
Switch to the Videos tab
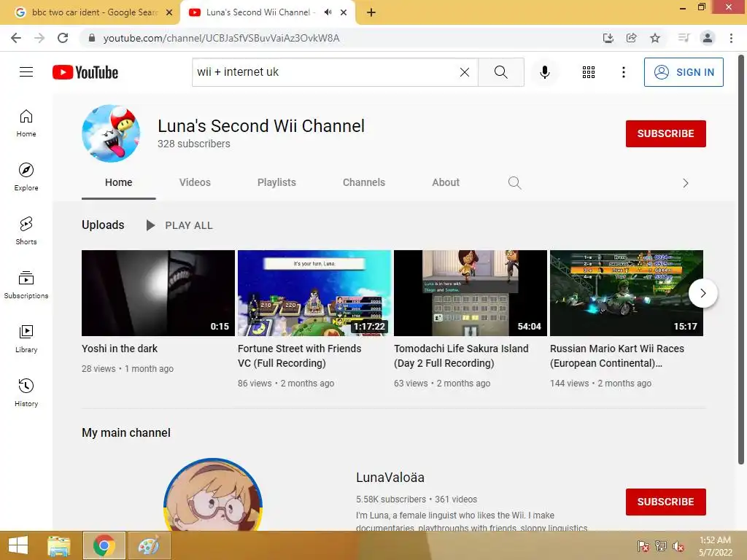coord(195,182)
